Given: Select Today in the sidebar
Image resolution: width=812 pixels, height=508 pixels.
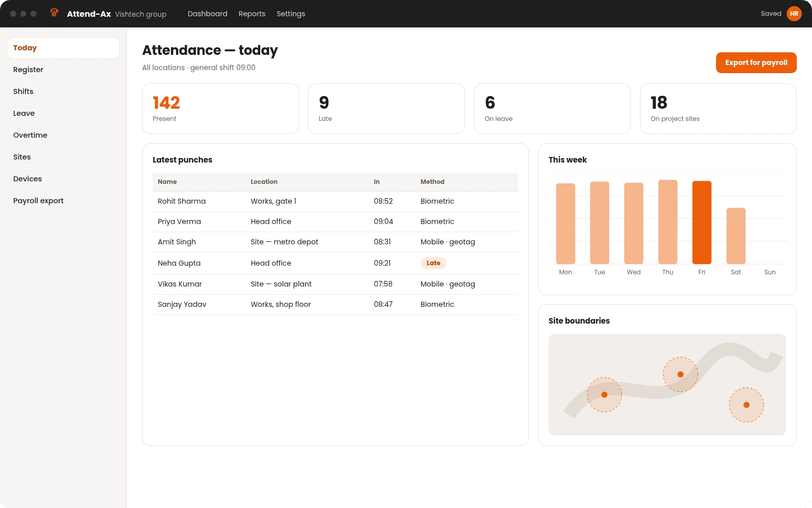Looking at the screenshot, I should (x=63, y=48).
